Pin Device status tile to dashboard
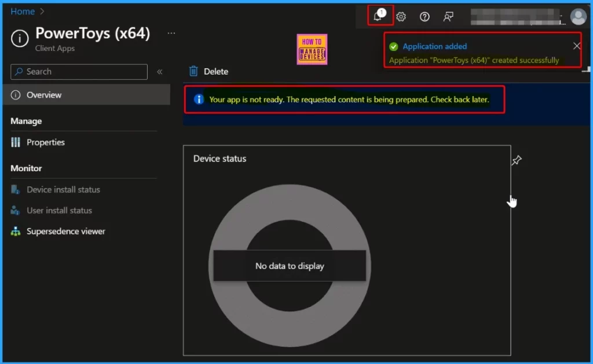Screen dimensions: 593x364 point(517,160)
